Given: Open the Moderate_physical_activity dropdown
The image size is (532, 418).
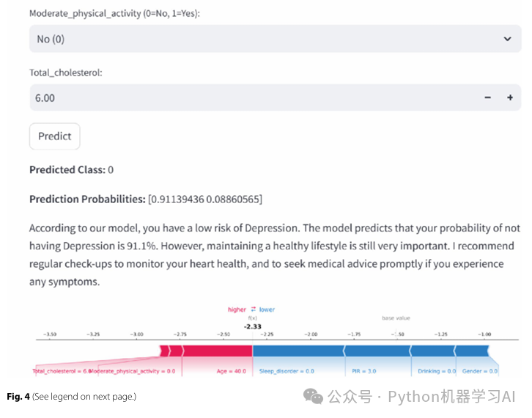Looking at the screenshot, I should pyautogui.click(x=274, y=39).
